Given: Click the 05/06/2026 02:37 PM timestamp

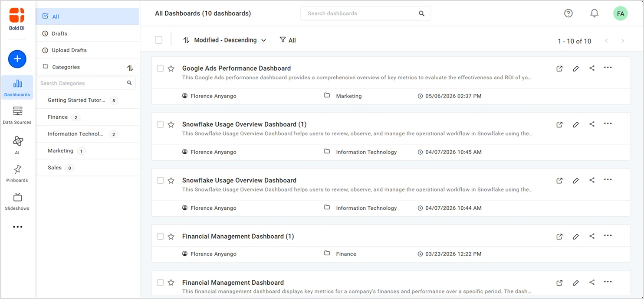Looking at the screenshot, I should [453, 96].
